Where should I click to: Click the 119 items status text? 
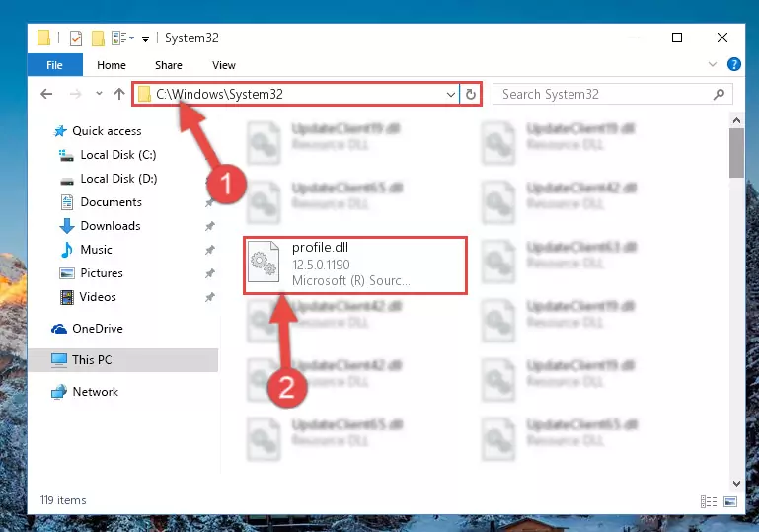(63, 500)
